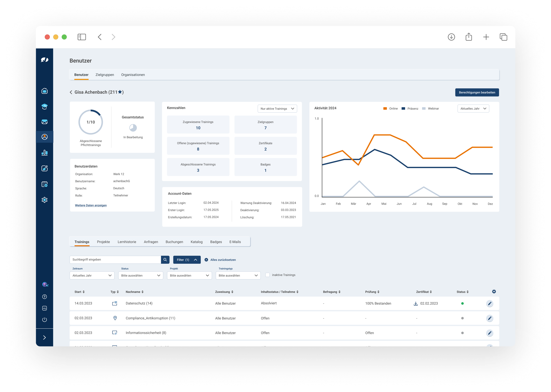Open the Lernhistorie tab
Screen dimensions: 551x392
pyautogui.click(x=127, y=242)
